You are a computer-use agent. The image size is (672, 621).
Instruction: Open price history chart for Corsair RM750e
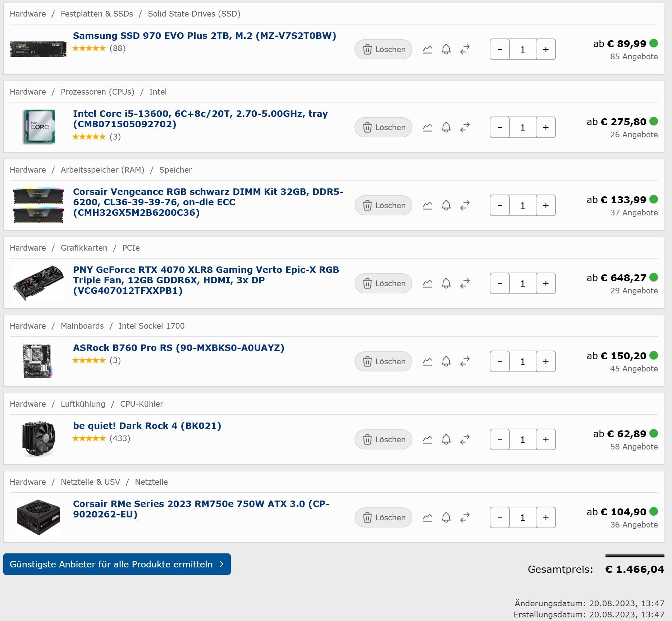click(x=427, y=517)
